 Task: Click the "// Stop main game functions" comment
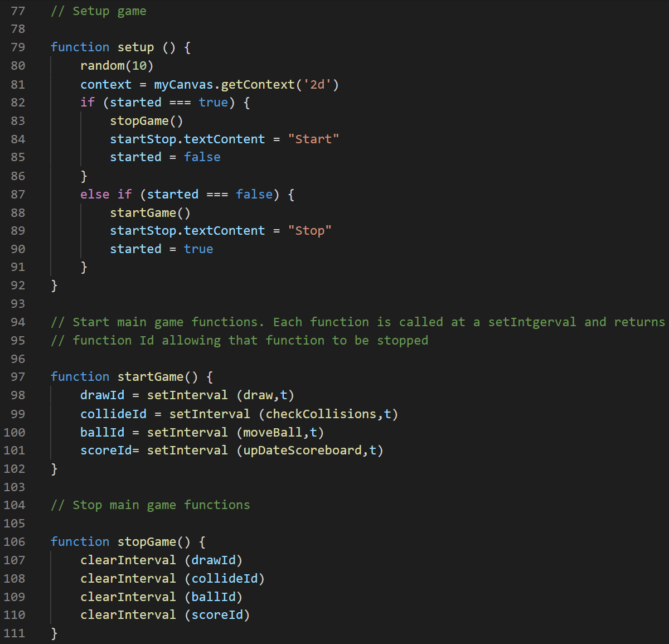(151, 505)
